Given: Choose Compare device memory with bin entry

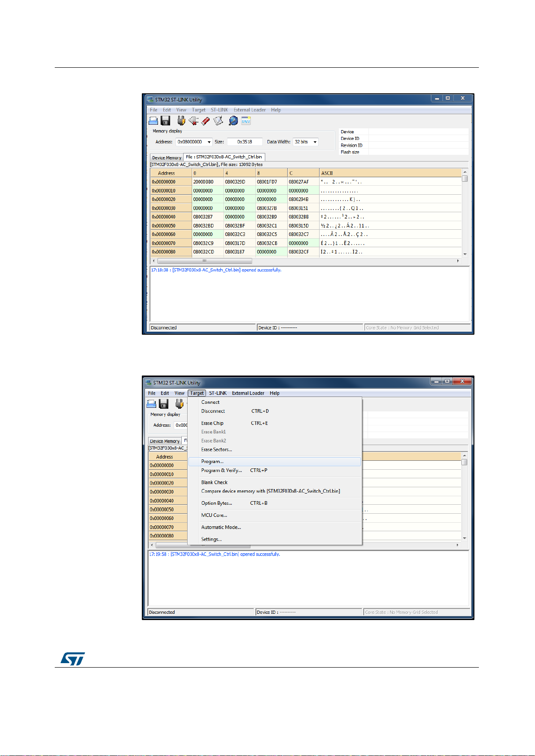Looking at the screenshot, I should tap(275, 491).
